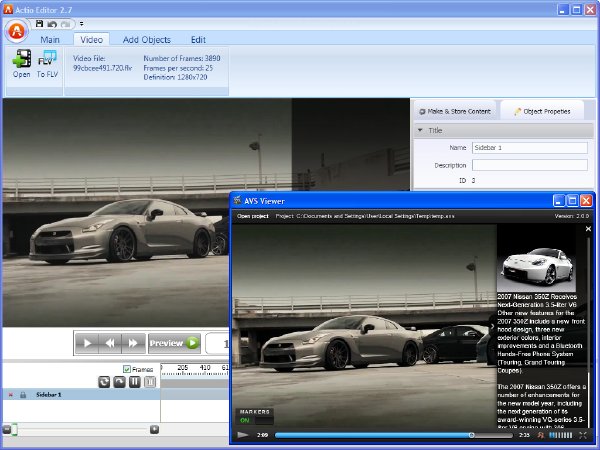Image resolution: width=600 pixels, height=450 pixels.
Task: Switch to the Main ribbon tab
Action: point(50,40)
